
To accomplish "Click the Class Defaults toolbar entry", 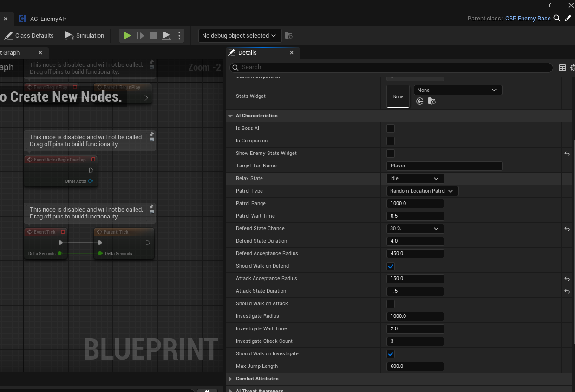I will [29, 35].
